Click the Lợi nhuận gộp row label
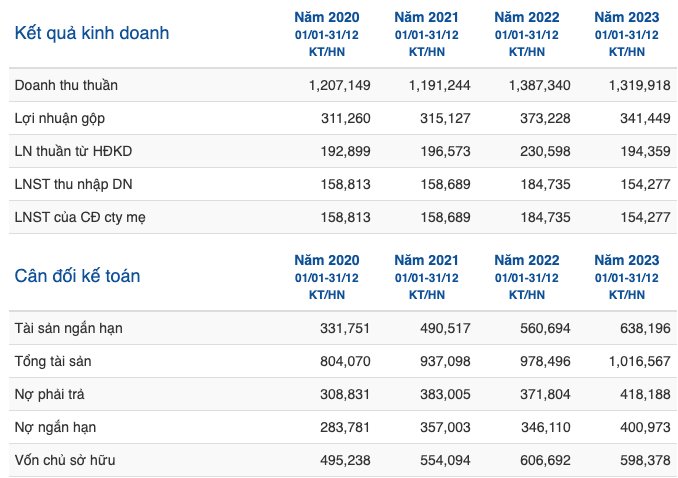Viewport: 678px width, 478px height. tap(60, 119)
